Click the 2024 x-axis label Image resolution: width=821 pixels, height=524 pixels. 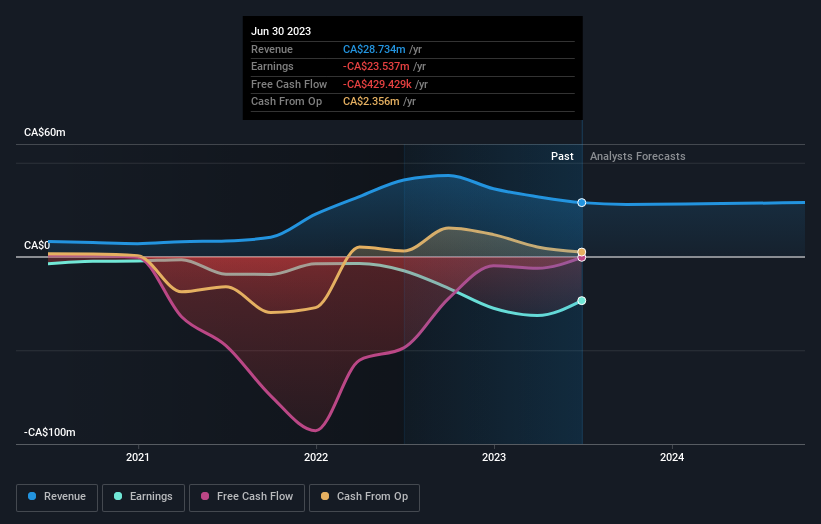click(672, 457)
